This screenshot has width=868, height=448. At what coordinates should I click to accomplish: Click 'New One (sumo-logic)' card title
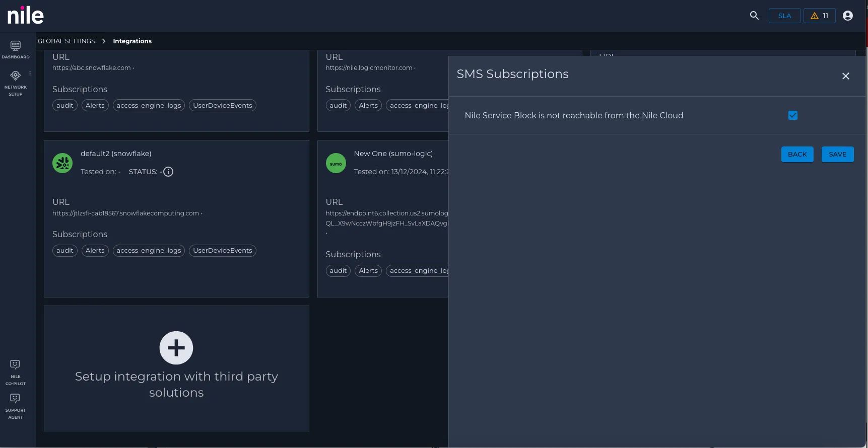coord(393,154)
